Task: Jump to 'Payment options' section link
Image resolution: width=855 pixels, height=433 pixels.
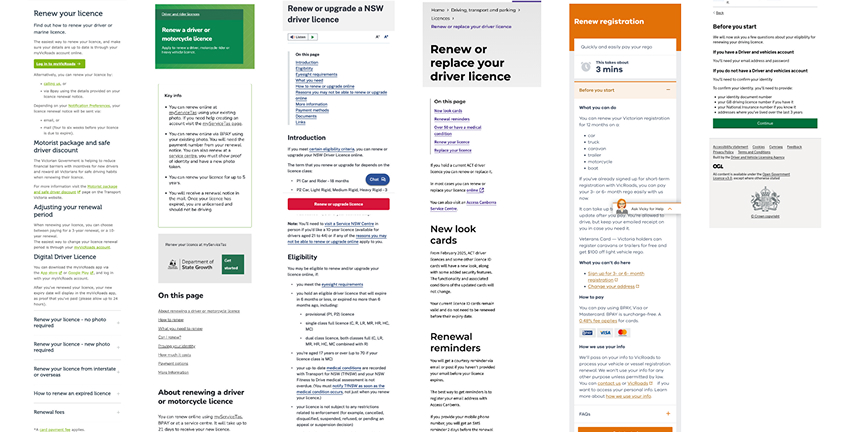Action: click(x=173, y=364)
